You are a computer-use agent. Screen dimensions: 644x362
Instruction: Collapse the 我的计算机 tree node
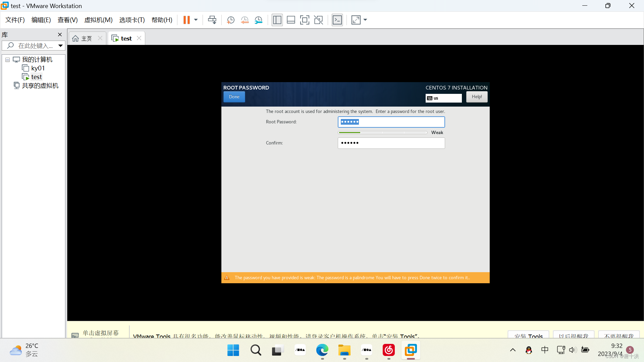pos(7,60)
